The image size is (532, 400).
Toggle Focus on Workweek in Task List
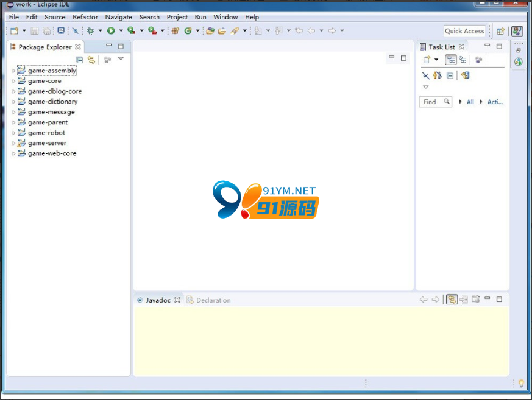click(x=478, y=60)
